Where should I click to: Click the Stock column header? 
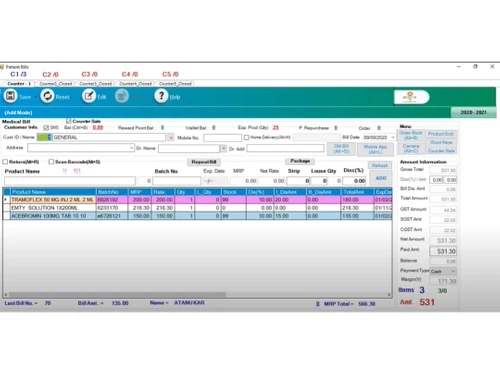234,192
